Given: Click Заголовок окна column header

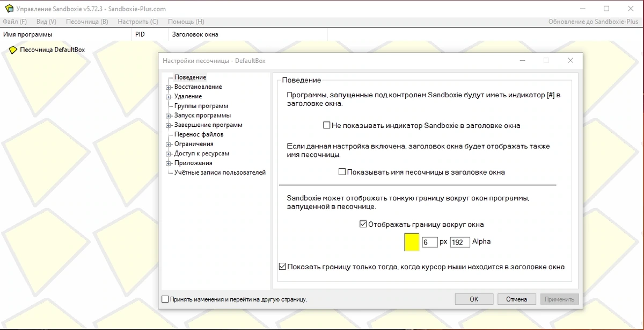Looking at the screenshot, I should click(x=247, y=34).
